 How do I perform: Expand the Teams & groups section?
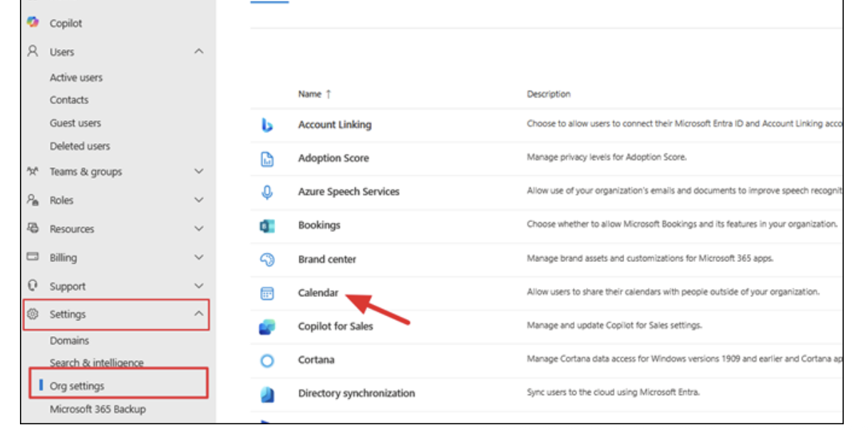click(199, 172)
